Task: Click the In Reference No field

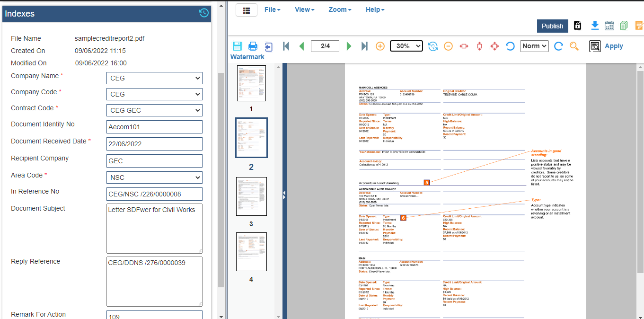Action: point(154,194)
